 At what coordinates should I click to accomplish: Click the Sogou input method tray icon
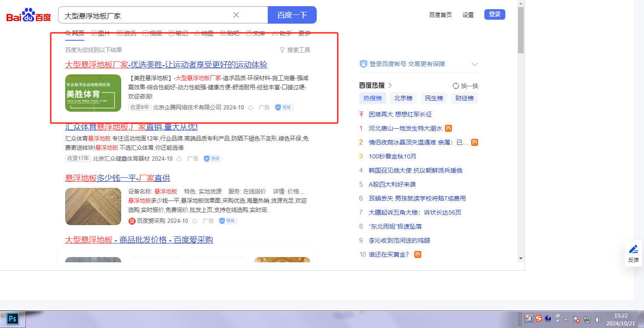(x=539, y=319)
